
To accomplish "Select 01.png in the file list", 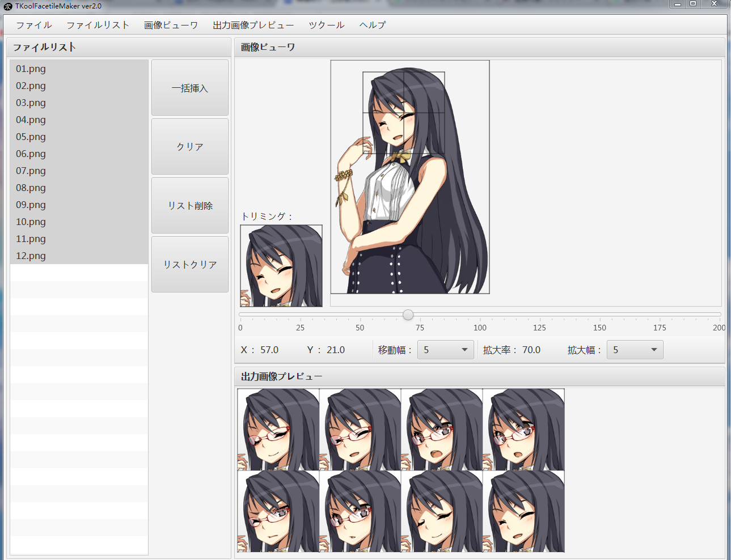I will pyautogui.click(x=79, y=69).
